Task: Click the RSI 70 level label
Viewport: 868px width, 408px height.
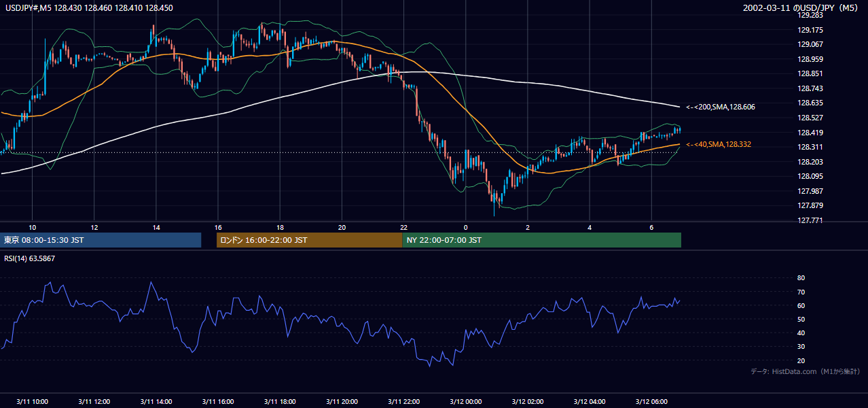Action: tap(801, 292)
